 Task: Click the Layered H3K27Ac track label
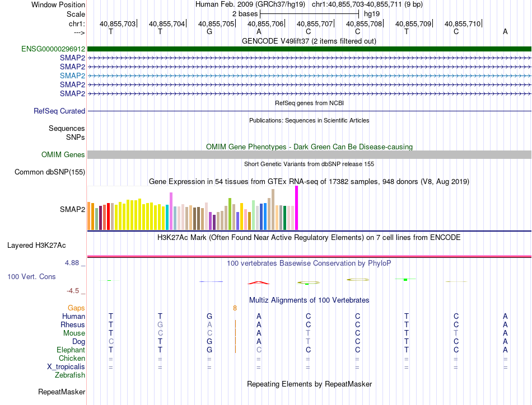tap(36, 245)
